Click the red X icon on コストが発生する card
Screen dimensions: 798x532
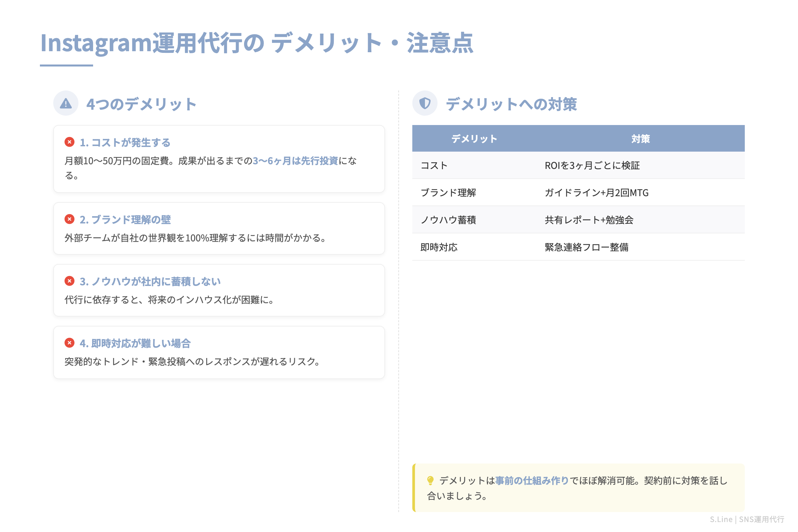69,142
